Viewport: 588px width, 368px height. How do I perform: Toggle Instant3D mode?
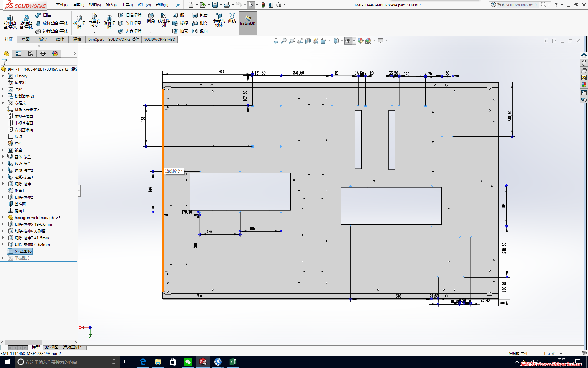pyautogui.click(x=247, y=23)
